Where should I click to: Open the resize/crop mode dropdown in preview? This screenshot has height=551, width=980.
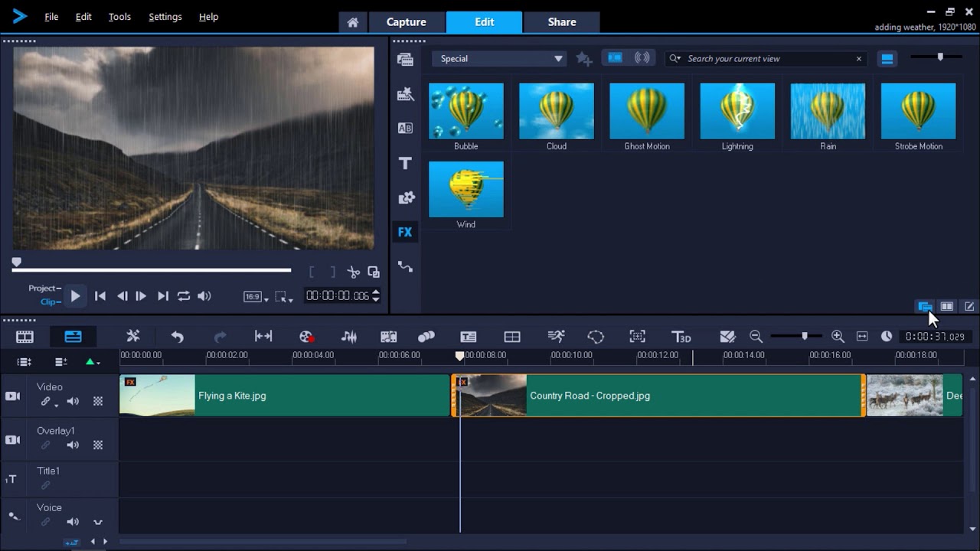pyautogui.click(x=284, y=297)
